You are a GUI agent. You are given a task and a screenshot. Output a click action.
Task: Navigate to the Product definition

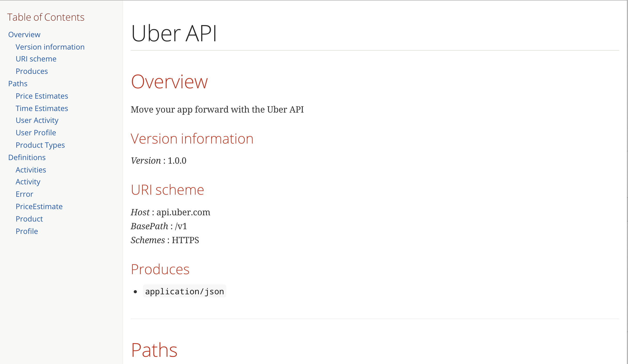[x=29, y=219]
